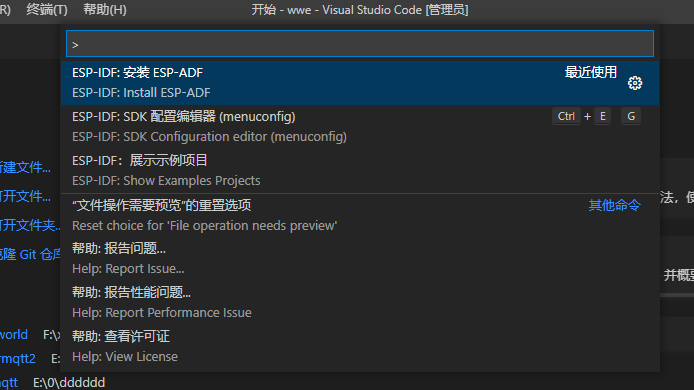Open recent project with path E:\0\dddddd

click(9, 382)
